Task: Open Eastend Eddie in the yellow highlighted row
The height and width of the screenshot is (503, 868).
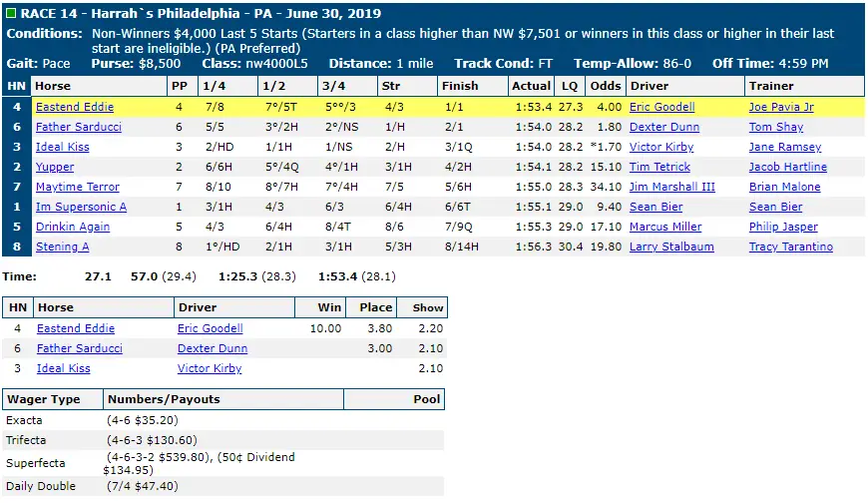Action: click(75, 107)
